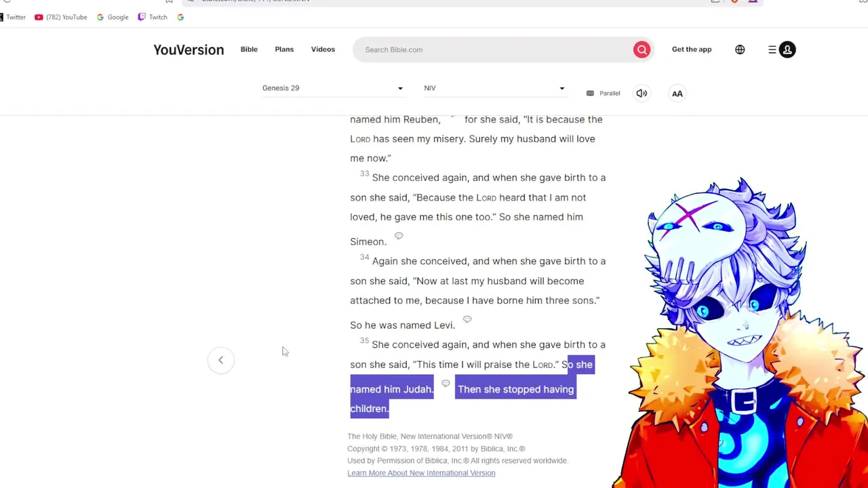This screenshot has width=868, height=488.
Task: Open AA font size settings
Action: point(677,94)
